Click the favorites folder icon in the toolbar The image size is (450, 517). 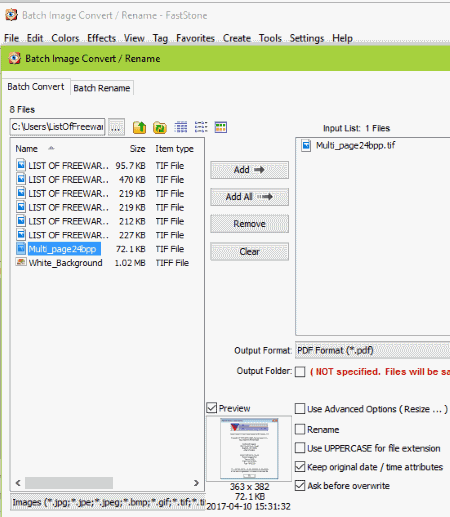(x=160, y=127)
